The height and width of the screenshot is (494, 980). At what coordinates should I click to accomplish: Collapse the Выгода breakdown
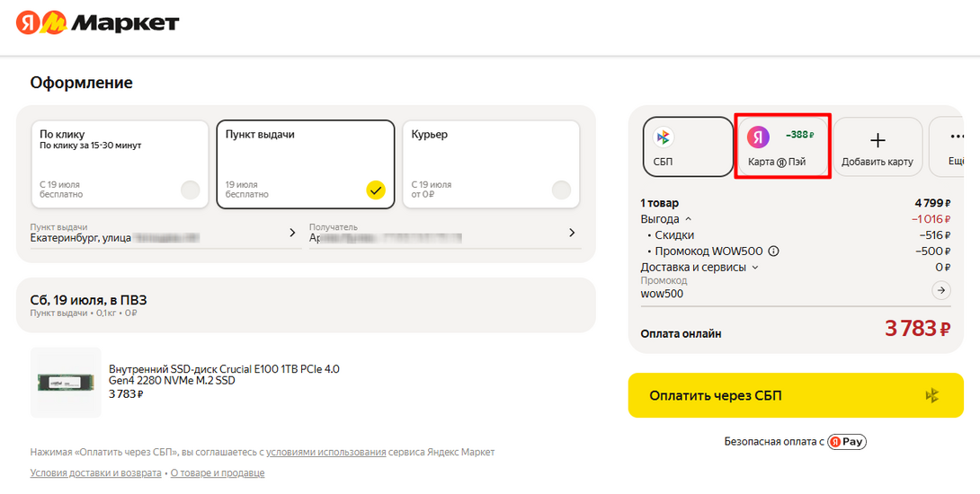click(689, 219)
